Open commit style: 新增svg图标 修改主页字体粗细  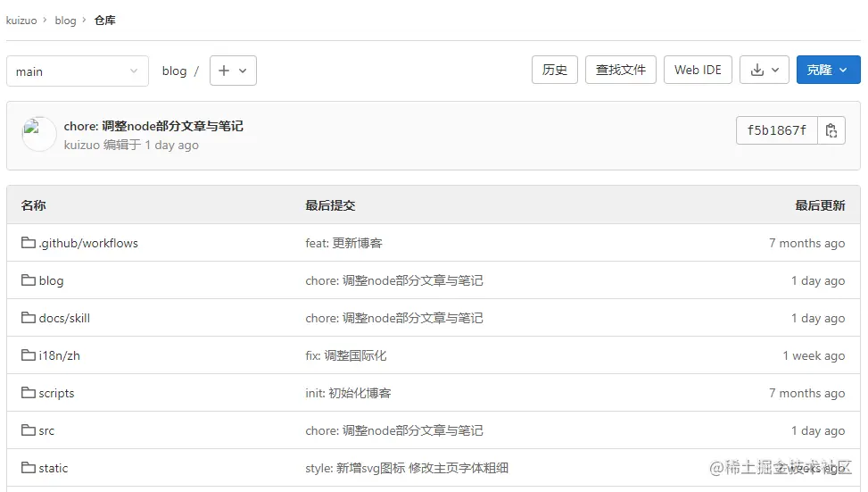coord(407,468)
